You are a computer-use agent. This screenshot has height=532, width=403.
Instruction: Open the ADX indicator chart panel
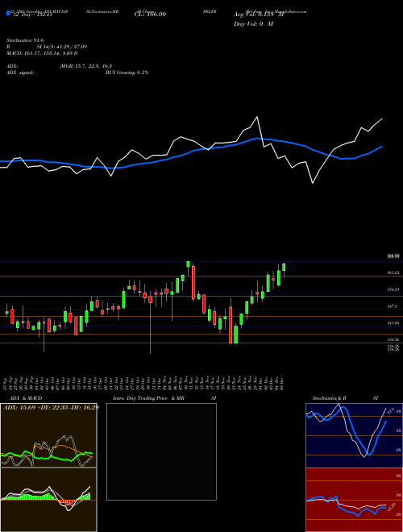48,435
